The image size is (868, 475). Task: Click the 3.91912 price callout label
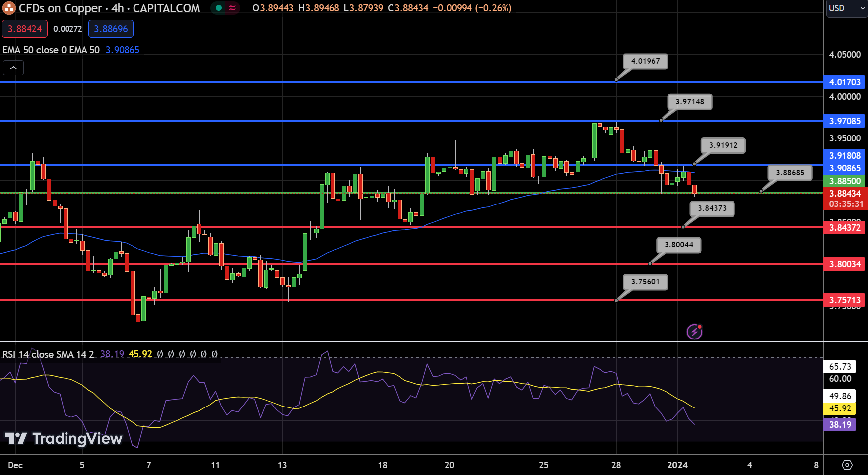pyautogui.click(x=723, y=145)
